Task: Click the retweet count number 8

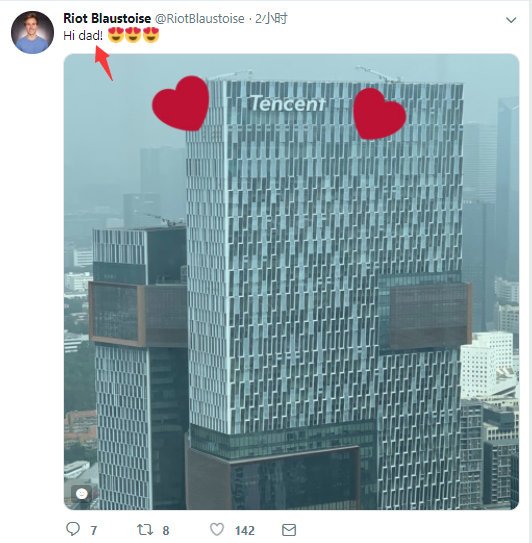Action: tap(166, 530)
